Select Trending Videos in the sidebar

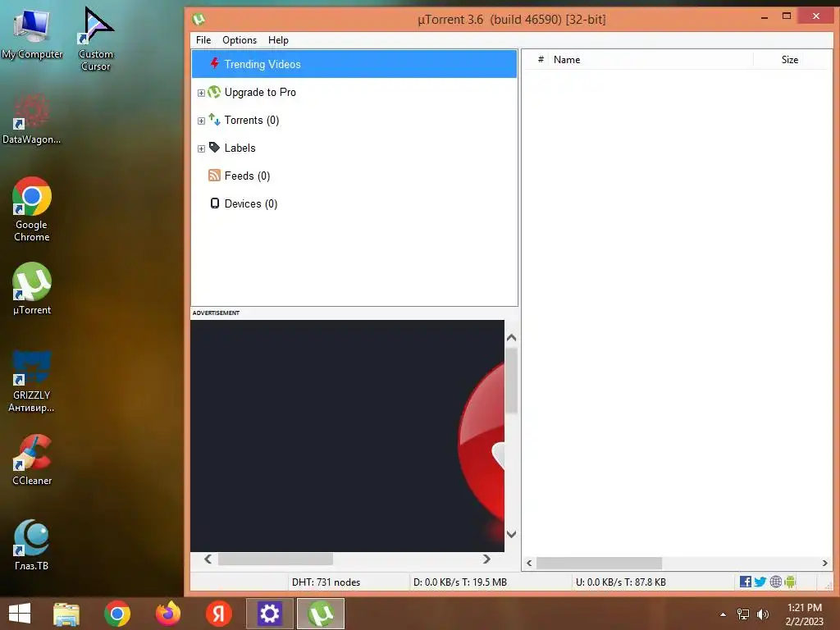(354, 64)
